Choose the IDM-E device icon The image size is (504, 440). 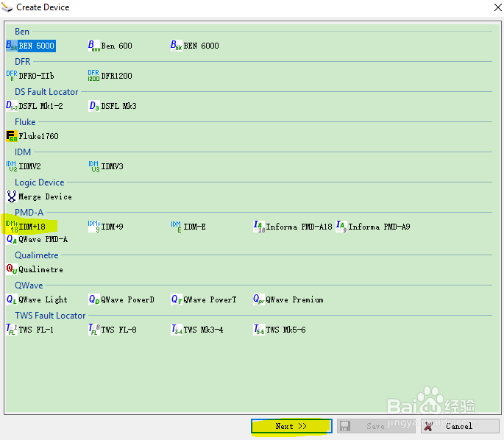pyautogui.click(x=177, y=227)
